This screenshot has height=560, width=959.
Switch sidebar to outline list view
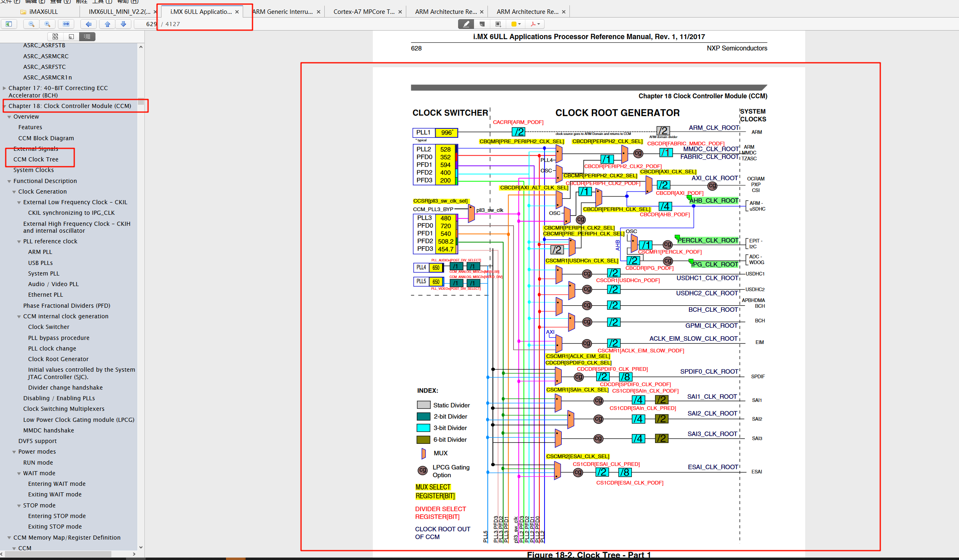(x=87, y=37)
